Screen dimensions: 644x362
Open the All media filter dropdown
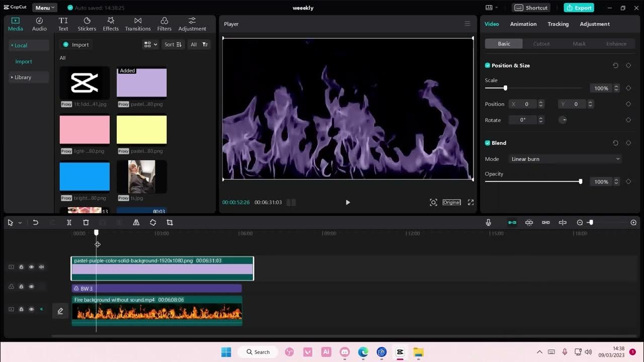pos(199,44)
